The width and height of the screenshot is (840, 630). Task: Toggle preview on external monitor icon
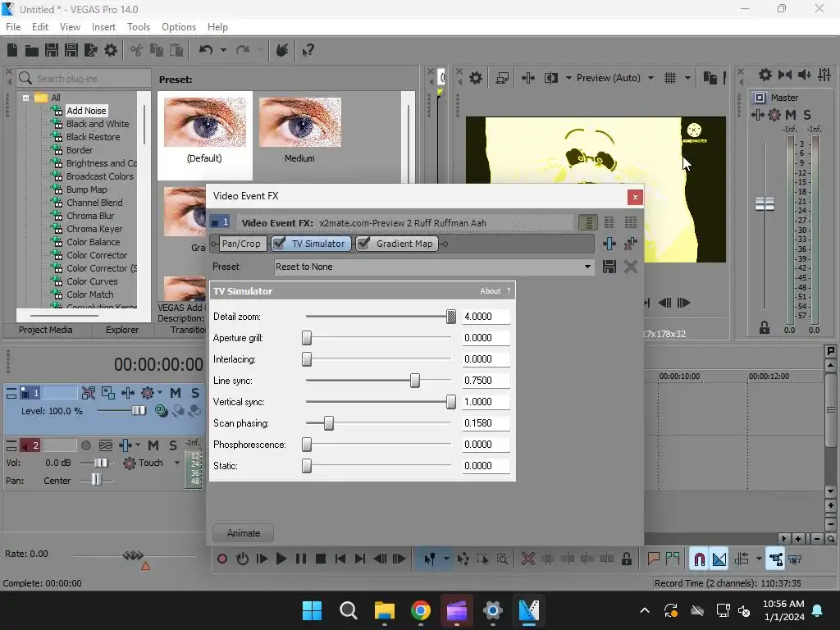(x=502, y=78)
